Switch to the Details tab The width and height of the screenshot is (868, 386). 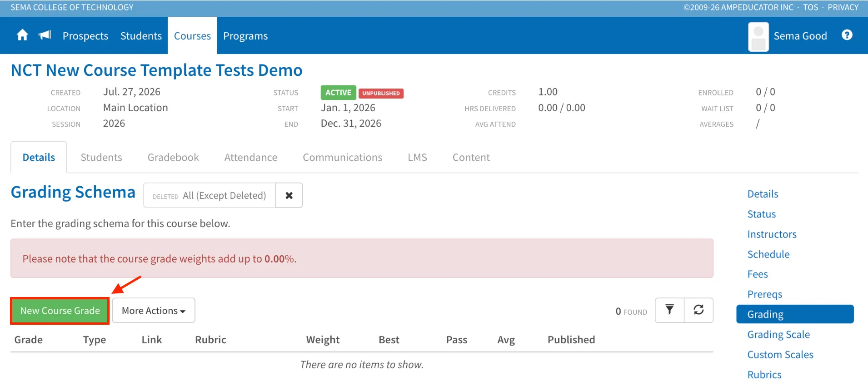[39, 157]
